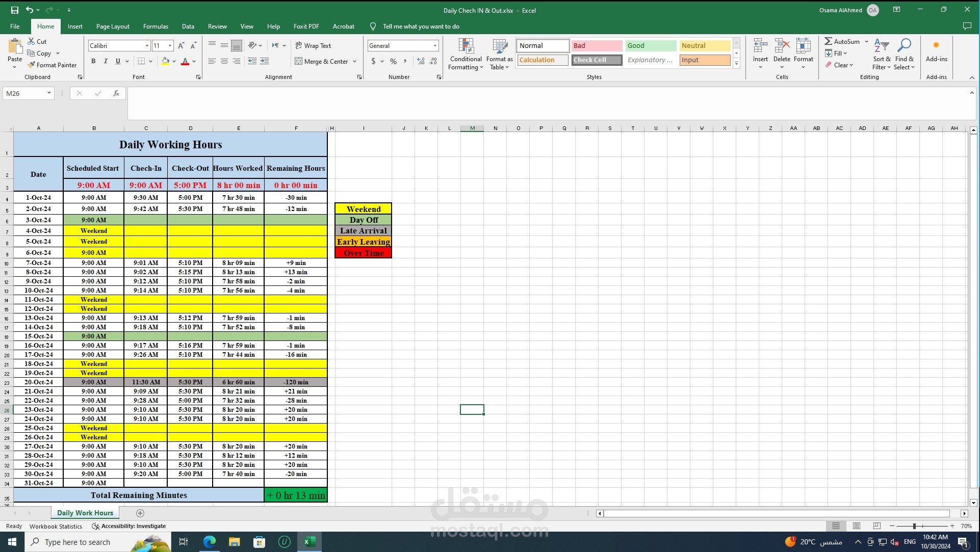Toggle Bottom Align vertical alignment
Image resolution: width=980 pixels, height=552 pixels.
click(237, 45)
